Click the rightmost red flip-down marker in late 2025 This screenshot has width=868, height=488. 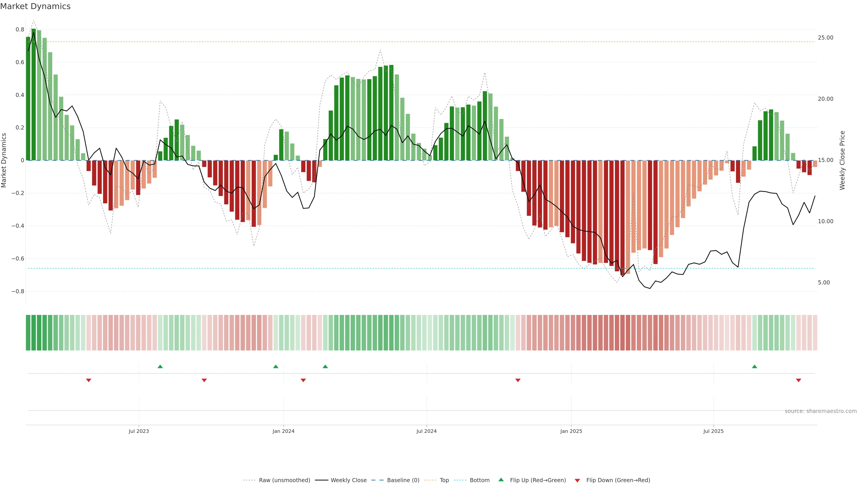(798, 380)
